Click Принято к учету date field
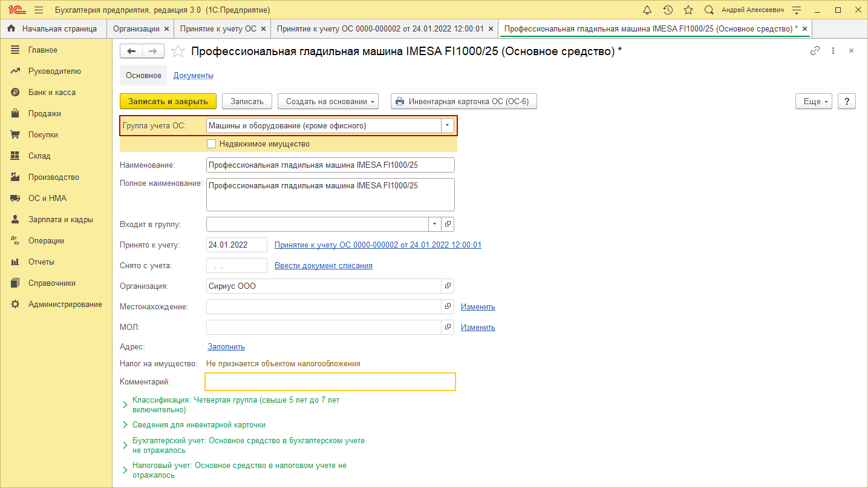 [x=237, y=245]
